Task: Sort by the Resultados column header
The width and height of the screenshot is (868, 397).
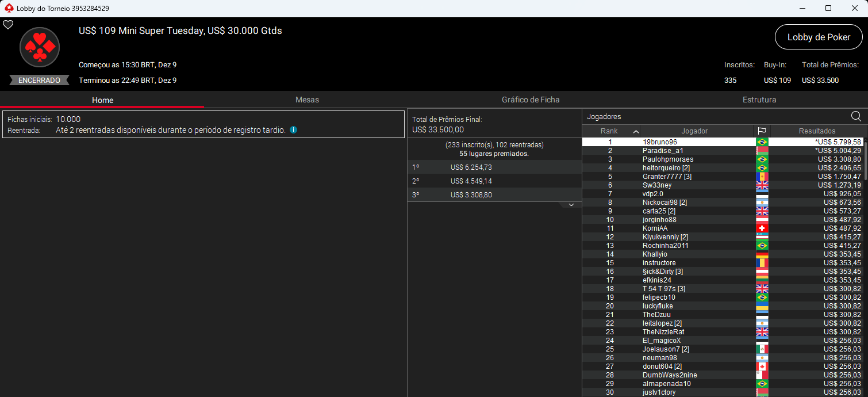Action: 816,131
